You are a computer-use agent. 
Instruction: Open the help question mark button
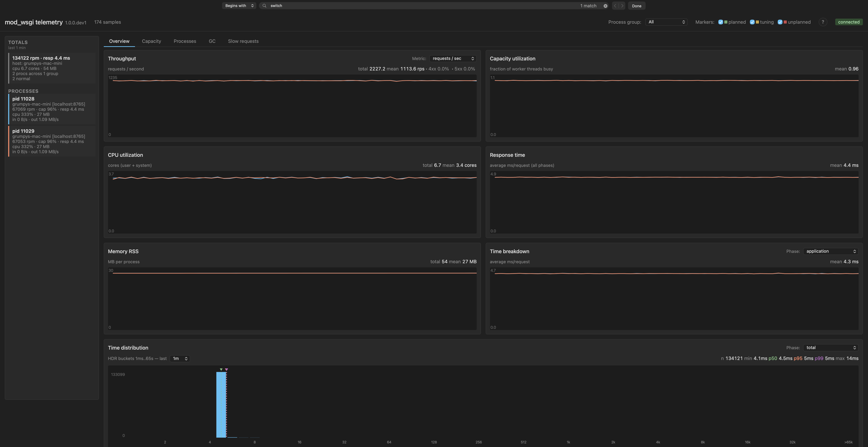tap(822, 22)
